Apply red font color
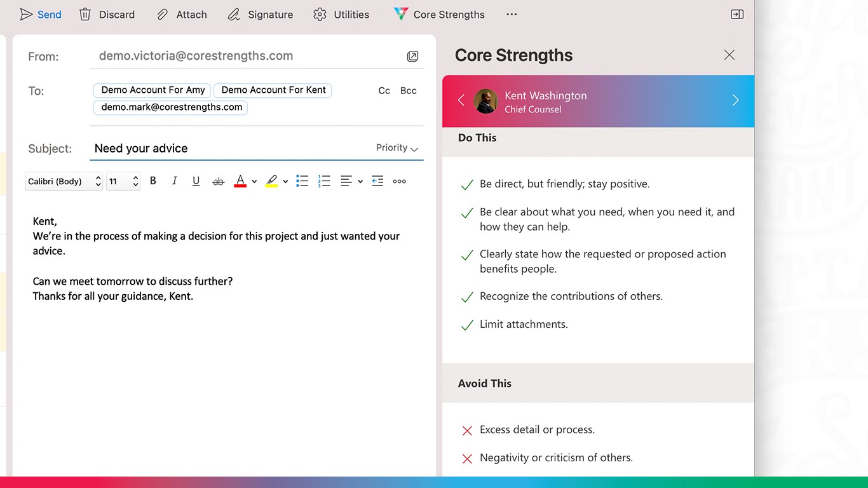The width and height of the screenshot is (868, 488). tap(240, 181)
